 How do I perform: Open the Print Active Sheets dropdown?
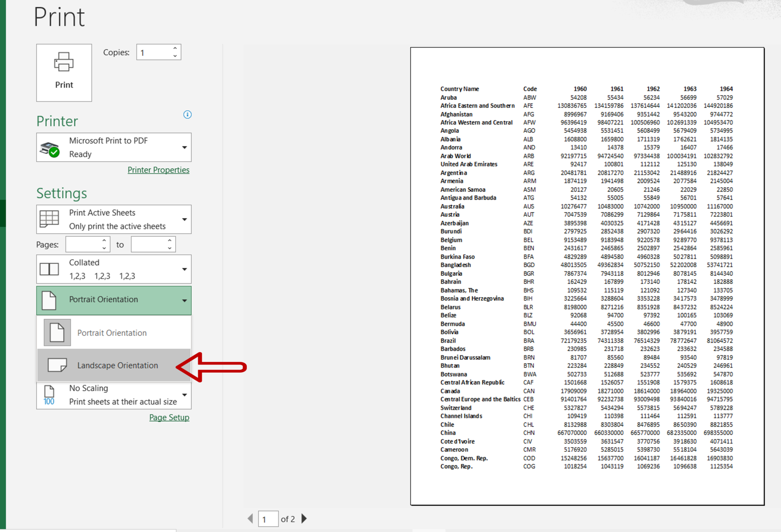click(185, 219)
